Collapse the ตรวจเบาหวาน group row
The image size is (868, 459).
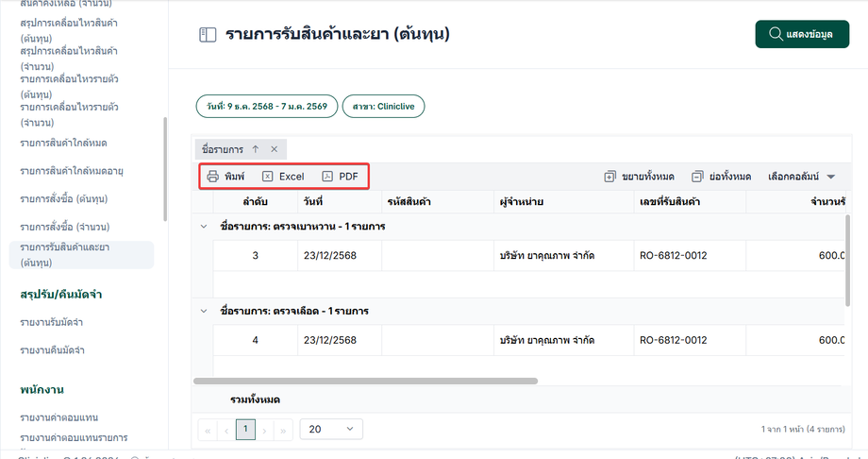click(x=205, y=227)
